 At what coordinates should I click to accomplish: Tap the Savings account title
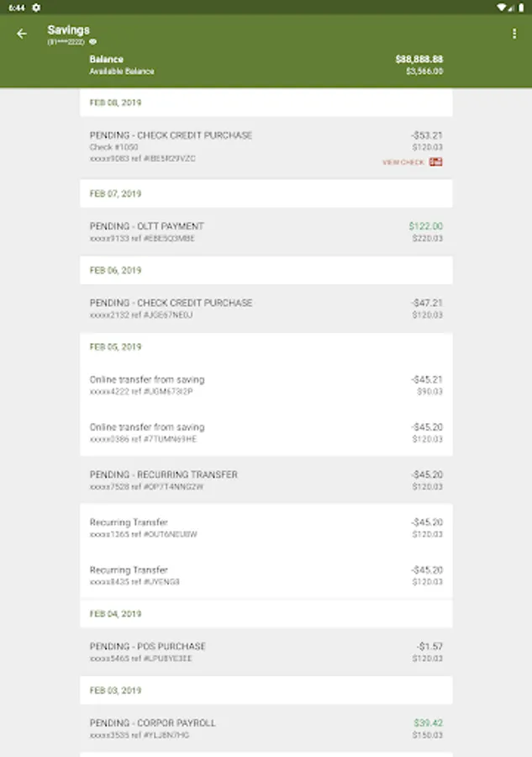point(68,30)
